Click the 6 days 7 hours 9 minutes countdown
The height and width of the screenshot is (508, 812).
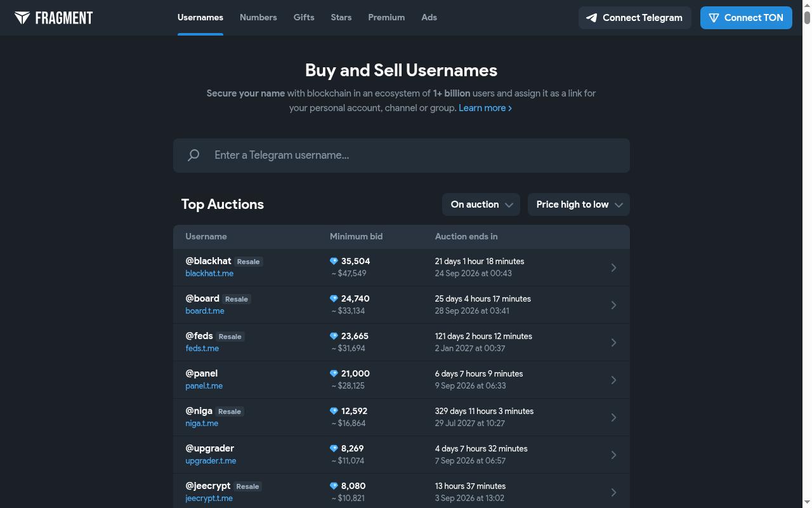pyautogui.click(x=479, y=373)
